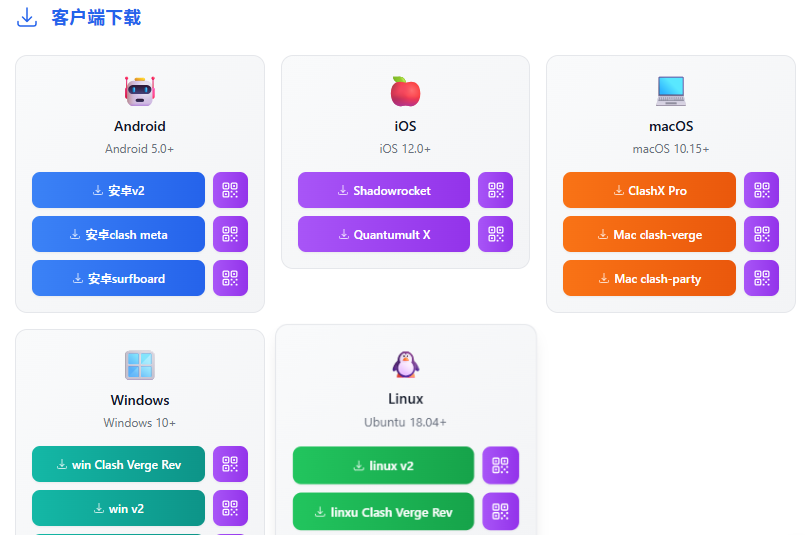Show the linux v2 QR code

point(501,465)
